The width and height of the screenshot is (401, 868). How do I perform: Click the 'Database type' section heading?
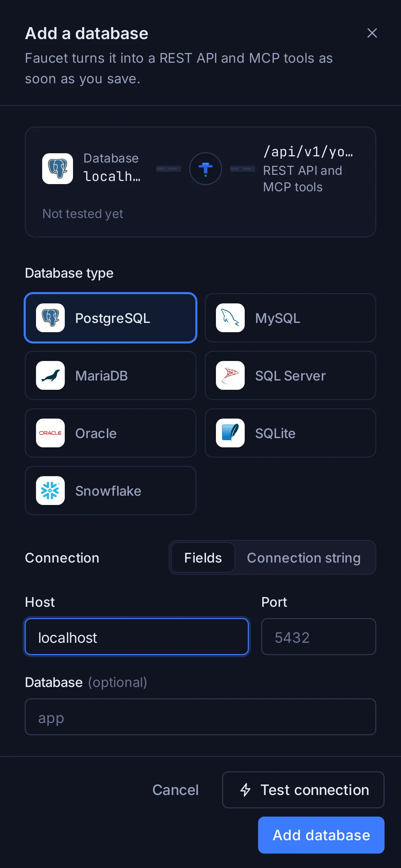[69, 273]
